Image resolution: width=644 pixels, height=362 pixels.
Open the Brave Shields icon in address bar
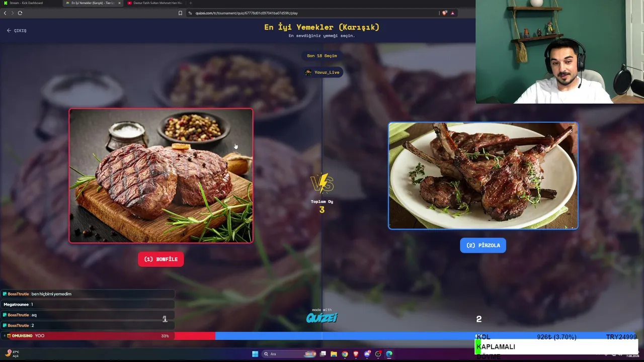[x=444, y=13]
